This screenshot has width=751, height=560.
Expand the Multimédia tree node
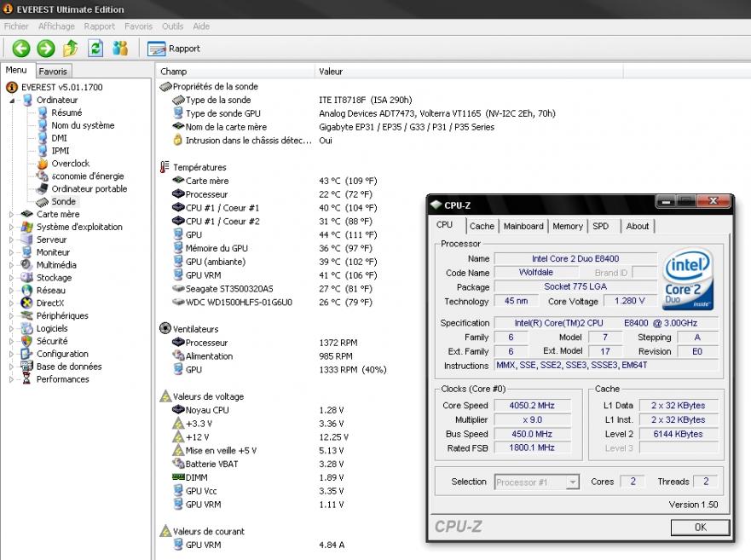pos(12,265)
